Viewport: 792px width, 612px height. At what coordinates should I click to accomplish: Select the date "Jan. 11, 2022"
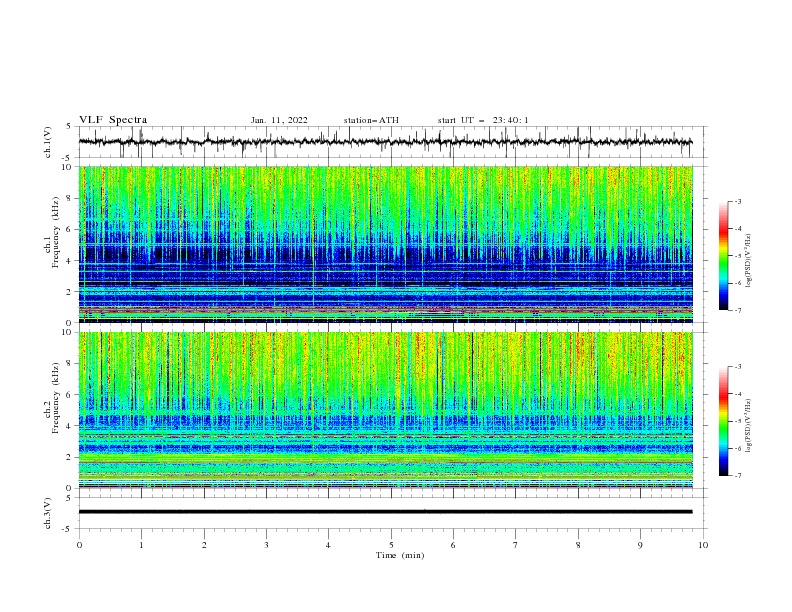point(279,120)
